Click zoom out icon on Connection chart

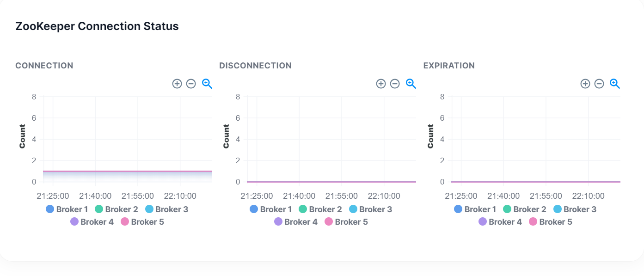pyautogui.click(x=191, y=84)
